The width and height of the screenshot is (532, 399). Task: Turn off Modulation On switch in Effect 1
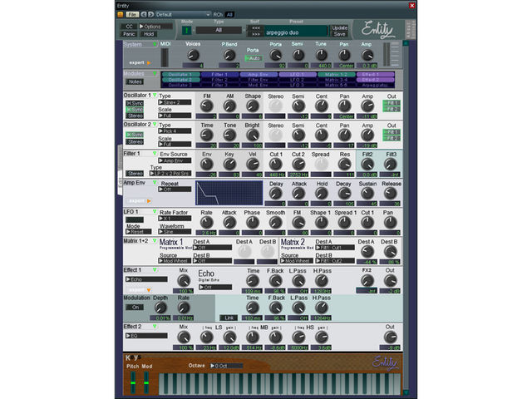click(135, 308)
